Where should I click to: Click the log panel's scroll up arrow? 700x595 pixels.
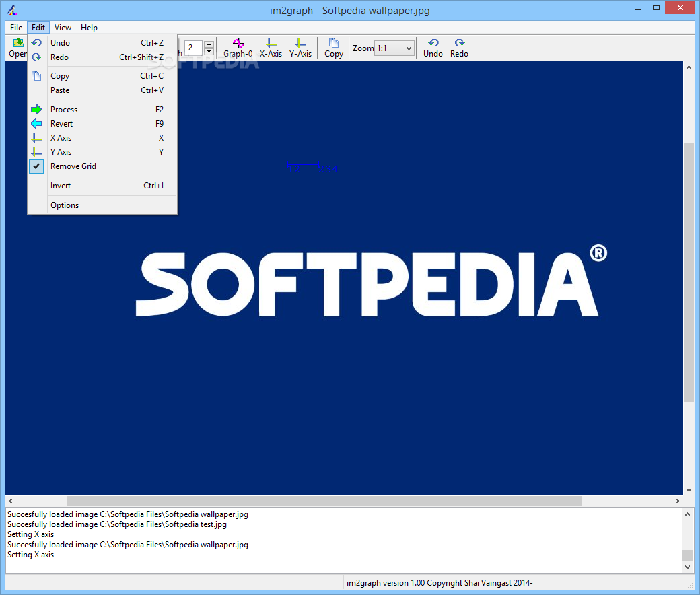[687, 514]
